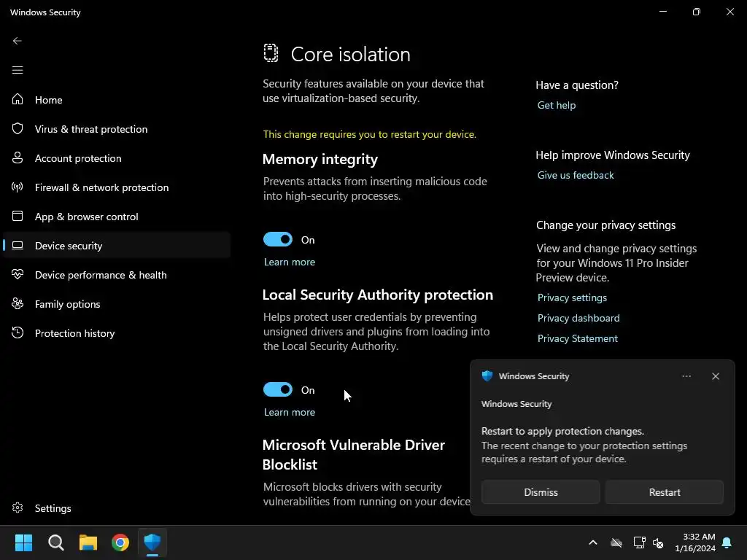
Task: Click the Home house icon
Action: (18, 99)
